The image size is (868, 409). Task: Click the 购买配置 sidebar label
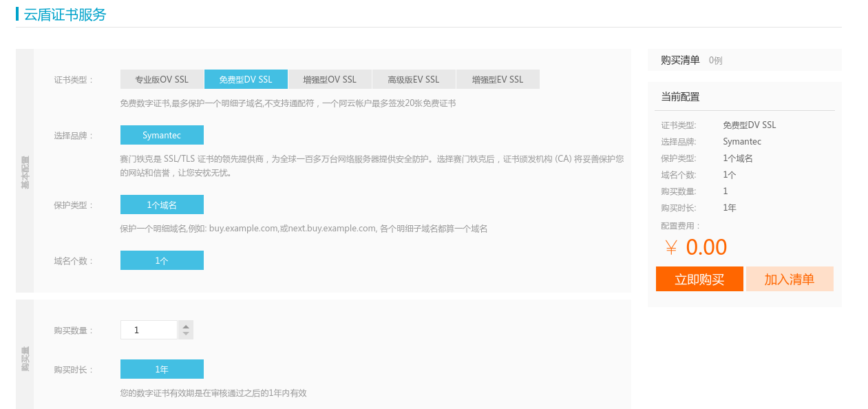point(24,361)
